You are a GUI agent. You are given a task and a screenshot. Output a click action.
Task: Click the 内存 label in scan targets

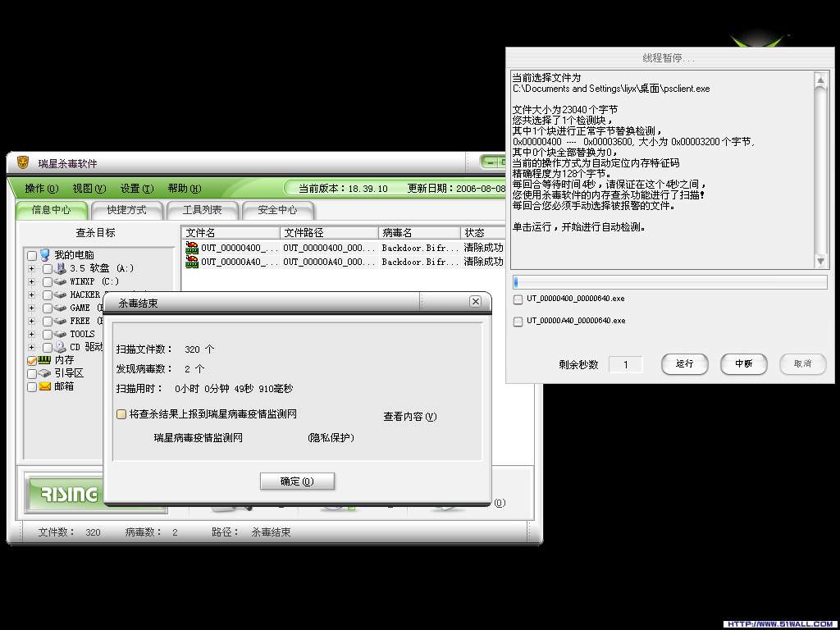point(64,360)
